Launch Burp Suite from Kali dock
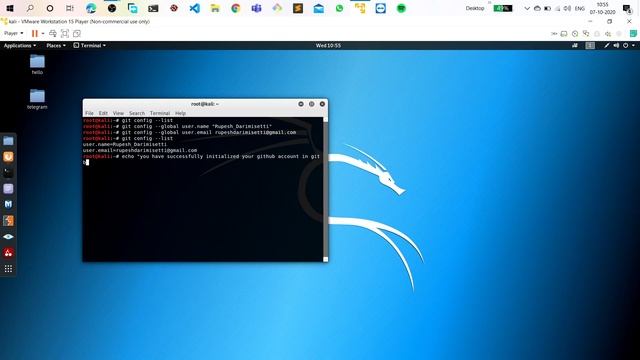Screen dimensions: 640x360 click(x=8, y=221)
